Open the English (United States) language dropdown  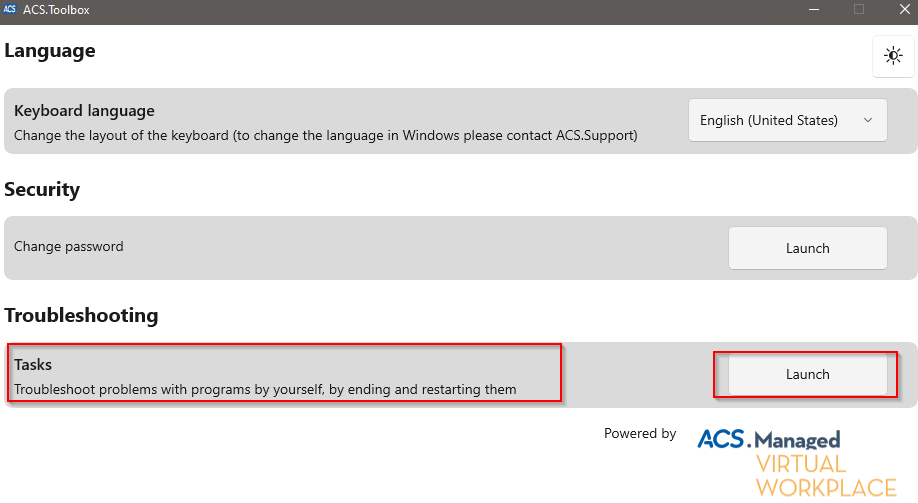787,120
